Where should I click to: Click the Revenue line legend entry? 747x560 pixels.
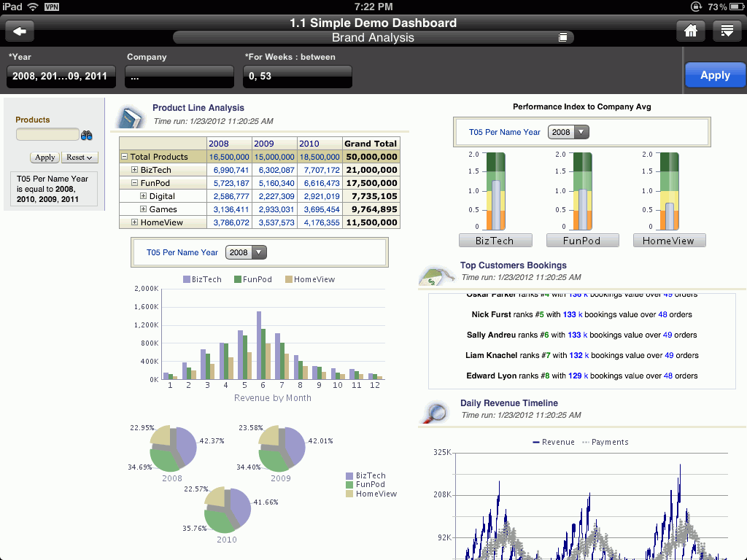(x=553, y=442)
